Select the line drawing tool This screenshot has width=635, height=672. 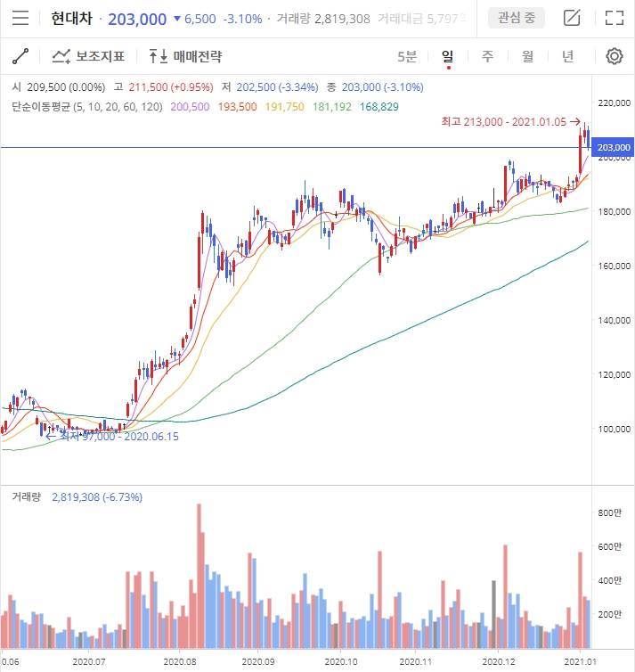(20, 56)
